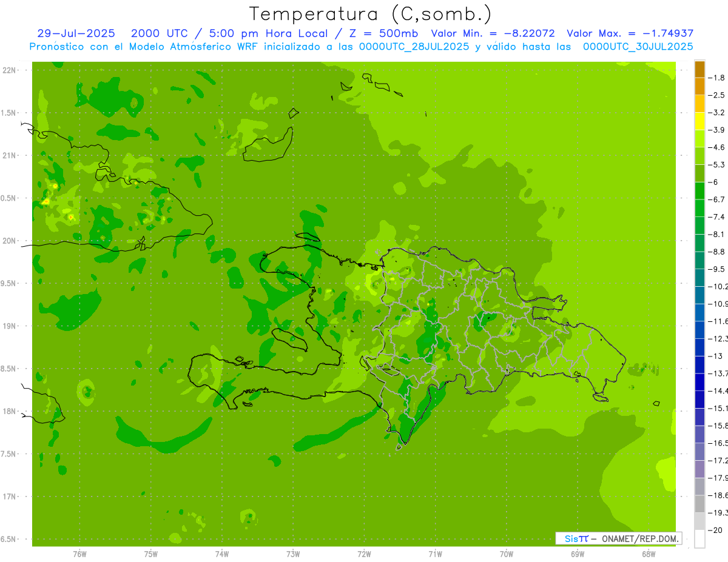Image resolution: width=728 pixels, height=562 pixels.
Task: Pick the gray swatch between -18.6 and -19.3
Action: (699, 504)
